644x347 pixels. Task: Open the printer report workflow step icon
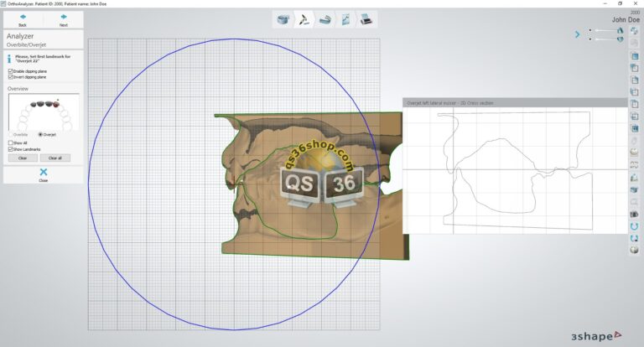[367, 18]
